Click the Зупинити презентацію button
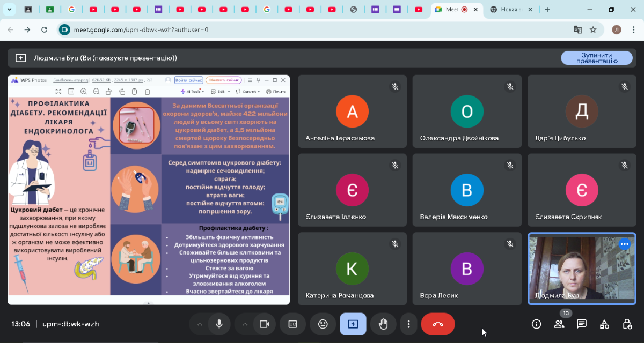 (596, 58)
